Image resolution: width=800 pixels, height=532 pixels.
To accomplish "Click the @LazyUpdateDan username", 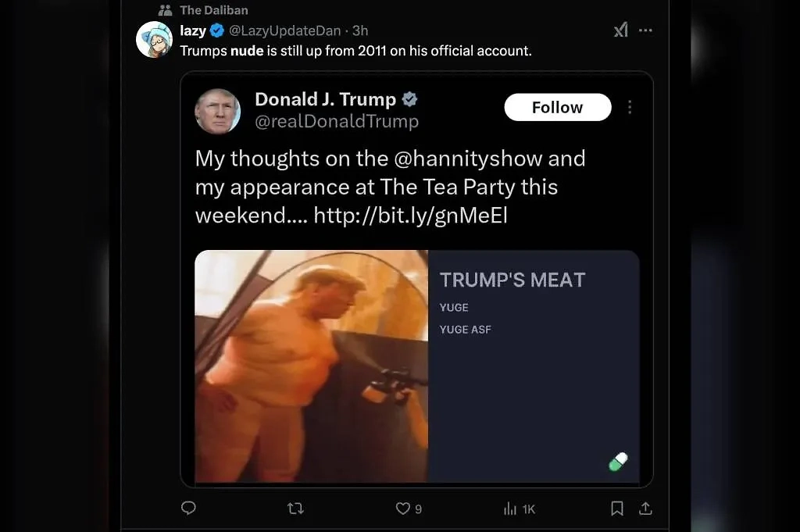I will pyautogui.click(x=286, y=30).
